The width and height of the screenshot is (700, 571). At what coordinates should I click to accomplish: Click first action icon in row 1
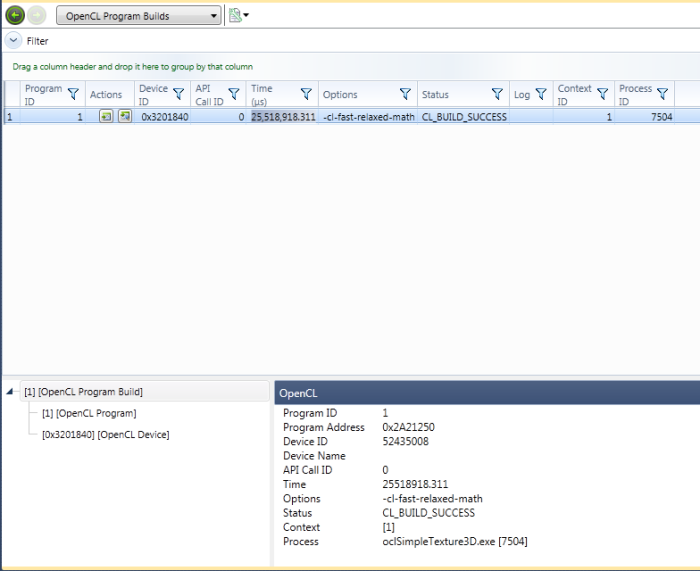(106, 117)
